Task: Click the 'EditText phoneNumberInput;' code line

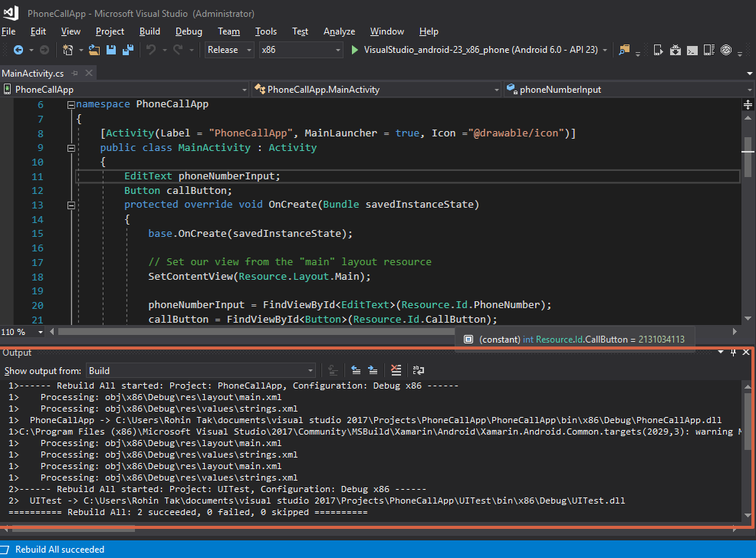Action: point(202,176)
